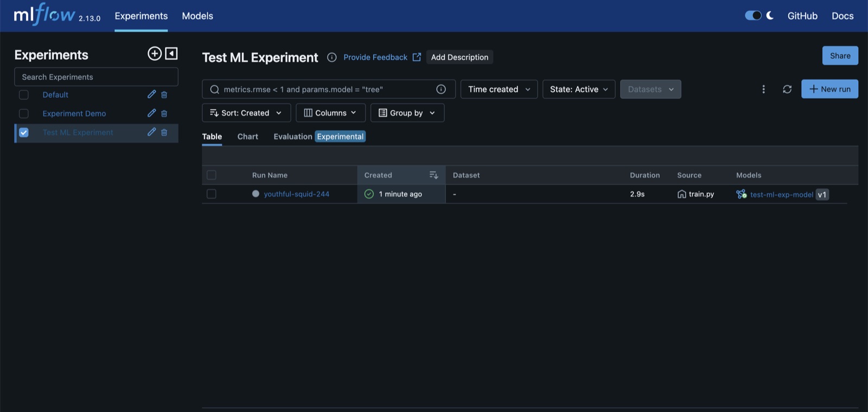This screenshot has width=868, height=412.
Task: Open the Docs link
Action: (843, 16)
